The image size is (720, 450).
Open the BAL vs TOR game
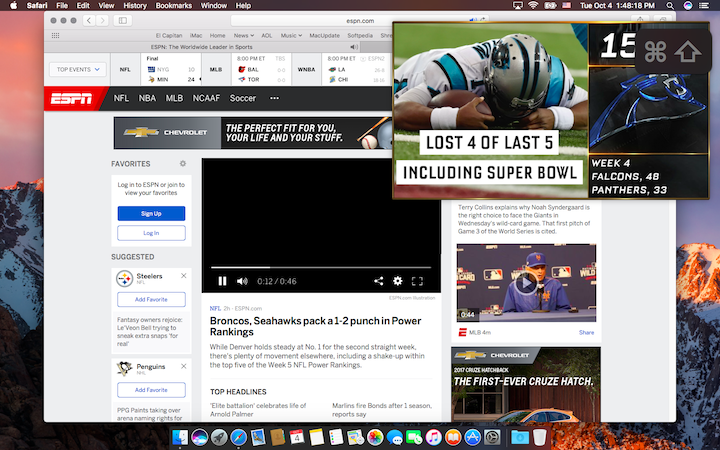coord(261,69)
